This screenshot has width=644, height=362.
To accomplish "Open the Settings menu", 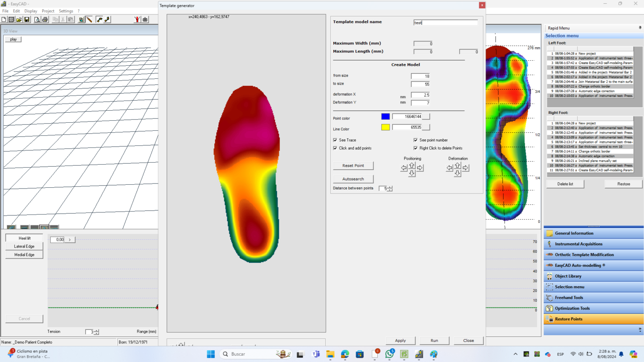I will pyautogui.click(x=66, y=11).
